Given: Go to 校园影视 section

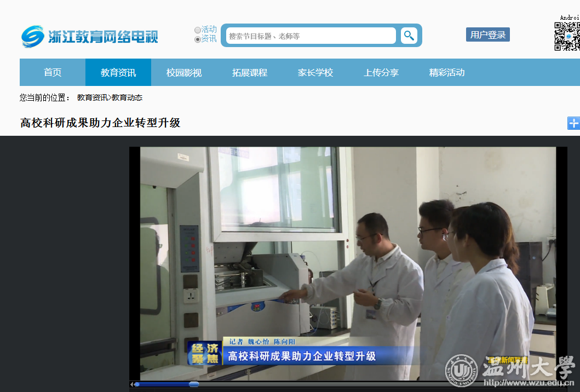Looking at the screenshot, I should click(x=184, y=72).
